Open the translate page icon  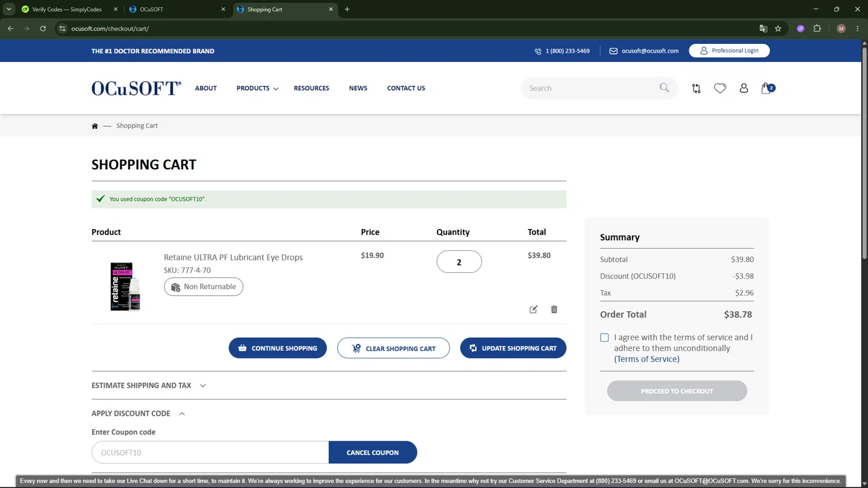(x=763, y=28)
